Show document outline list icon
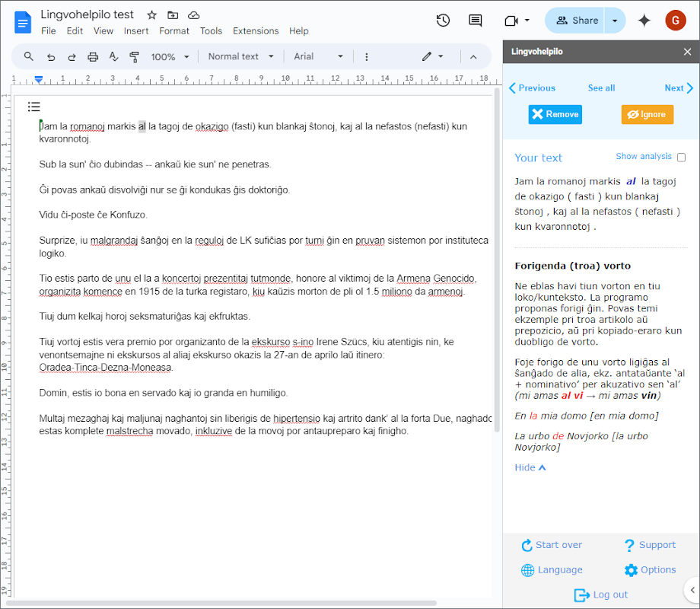This screenshot has width=700, height=609. [34, 107]
